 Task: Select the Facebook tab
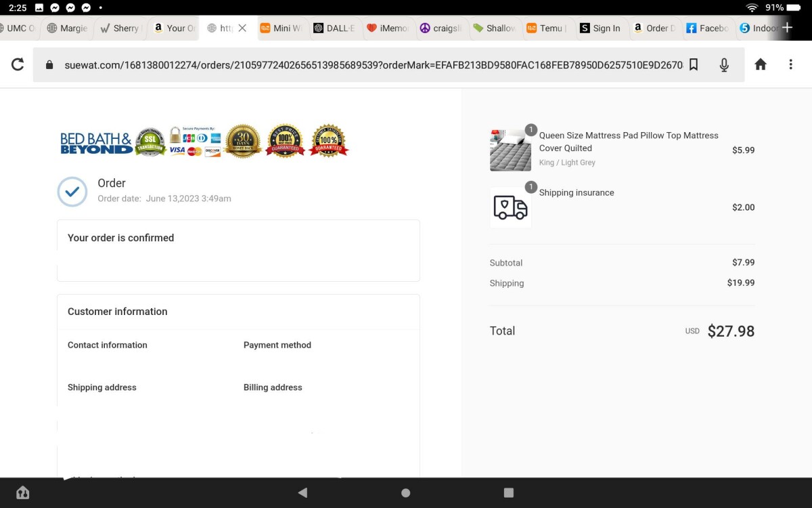pos(707,28)
